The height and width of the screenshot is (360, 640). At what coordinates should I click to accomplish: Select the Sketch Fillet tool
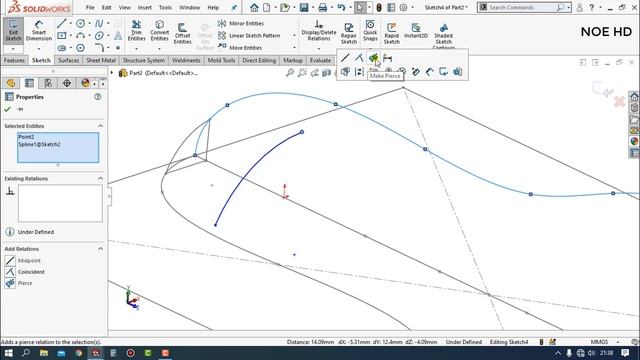pyautogui.click(x=99, y=48)
